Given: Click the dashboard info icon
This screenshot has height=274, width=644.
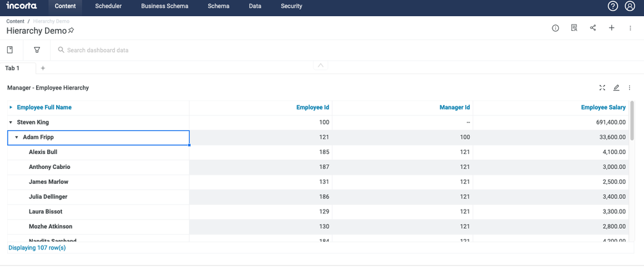Looking at the screenshot, I should click(555, 28).
